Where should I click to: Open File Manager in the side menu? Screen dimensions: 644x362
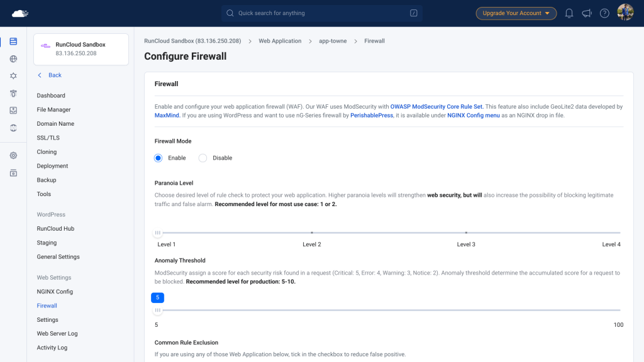(x=54, y=109)
